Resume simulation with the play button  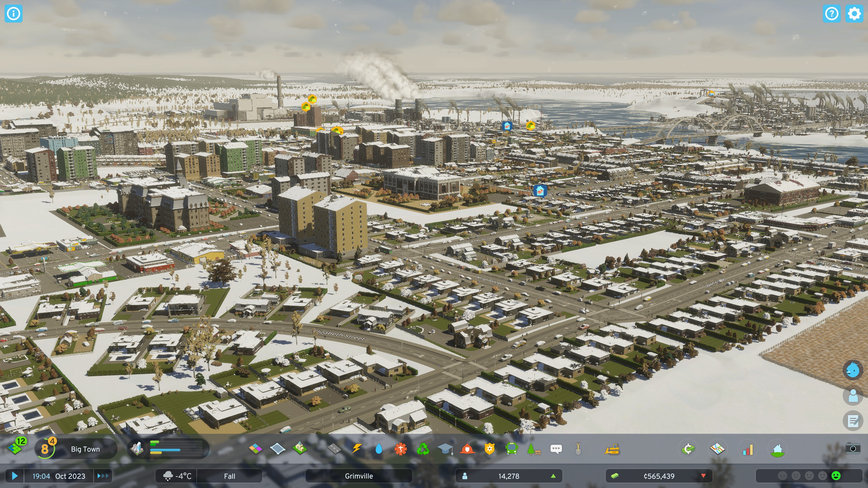point(14,476)
